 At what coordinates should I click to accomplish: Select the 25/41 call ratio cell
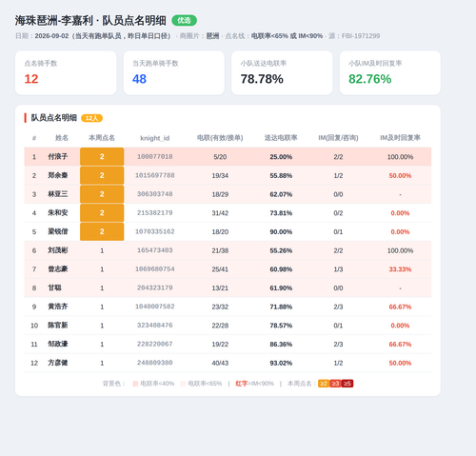220,269
